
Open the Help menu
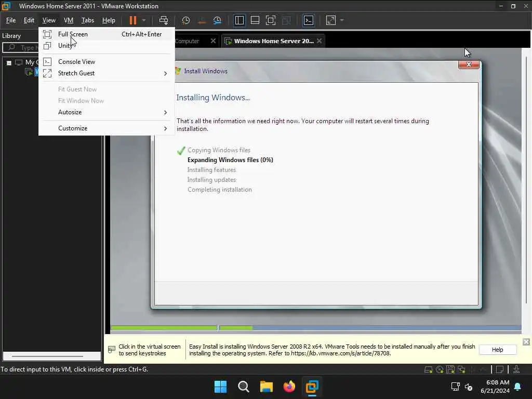pyautogui.click(x=109, y=20)
